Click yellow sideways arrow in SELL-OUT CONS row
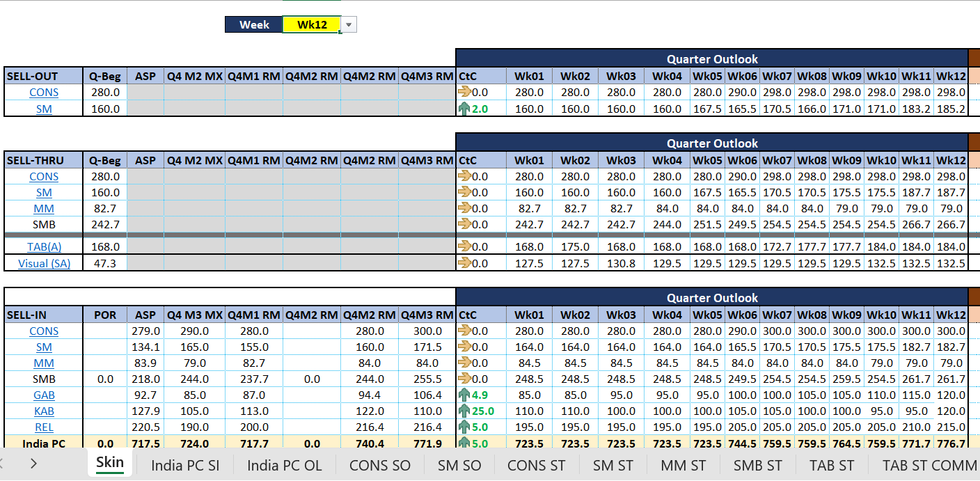 tap(464, 93)
